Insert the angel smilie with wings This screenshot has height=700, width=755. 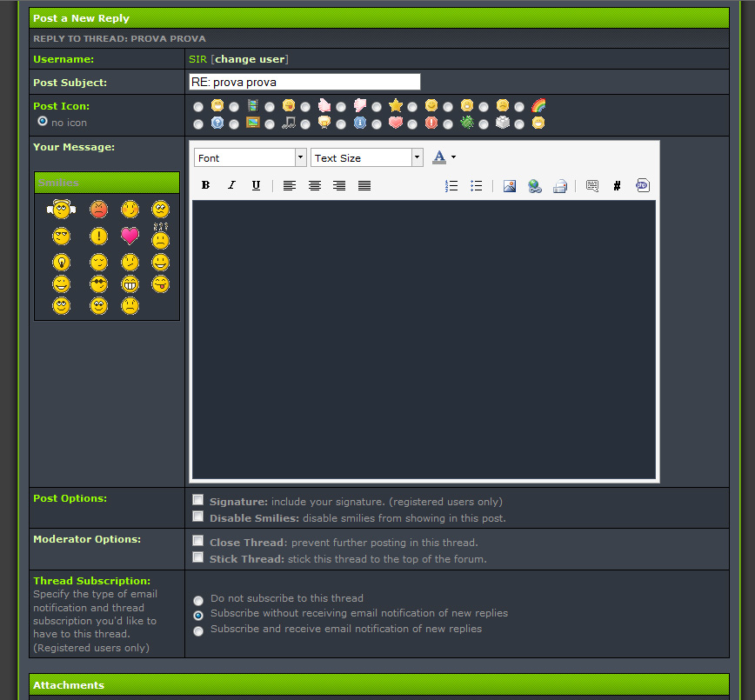tap(61, 209)
